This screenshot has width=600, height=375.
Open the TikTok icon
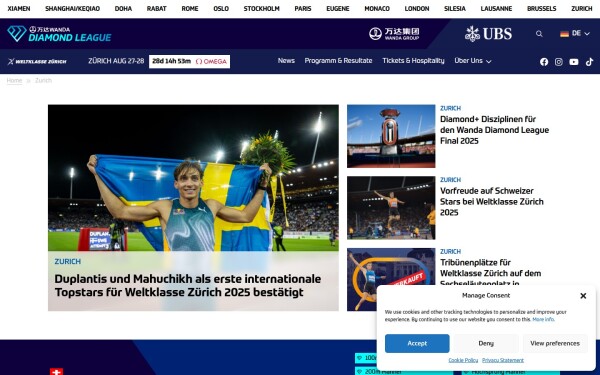(589, 62)
